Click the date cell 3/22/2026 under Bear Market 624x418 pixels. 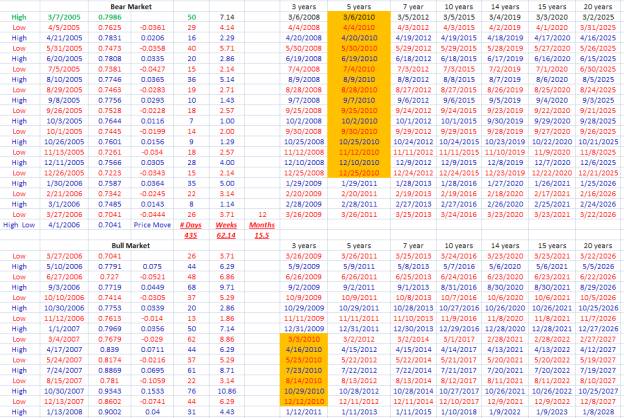tap(599, 214)
